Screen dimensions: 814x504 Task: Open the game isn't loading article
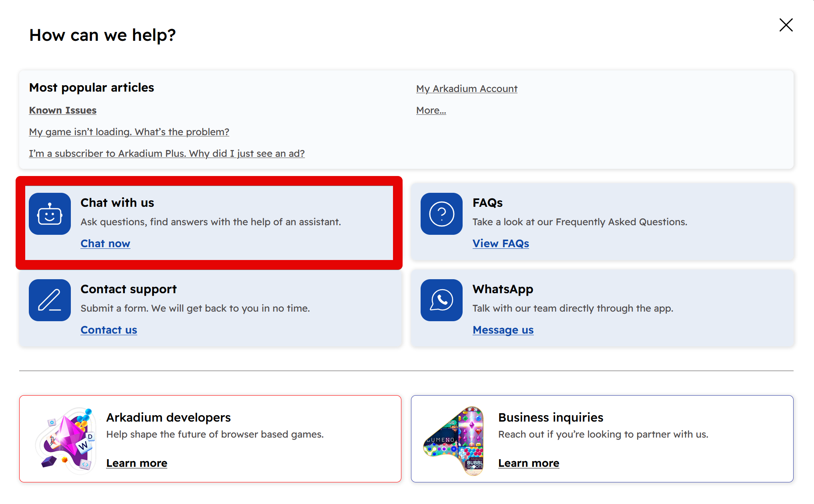[x=129, y=132]
